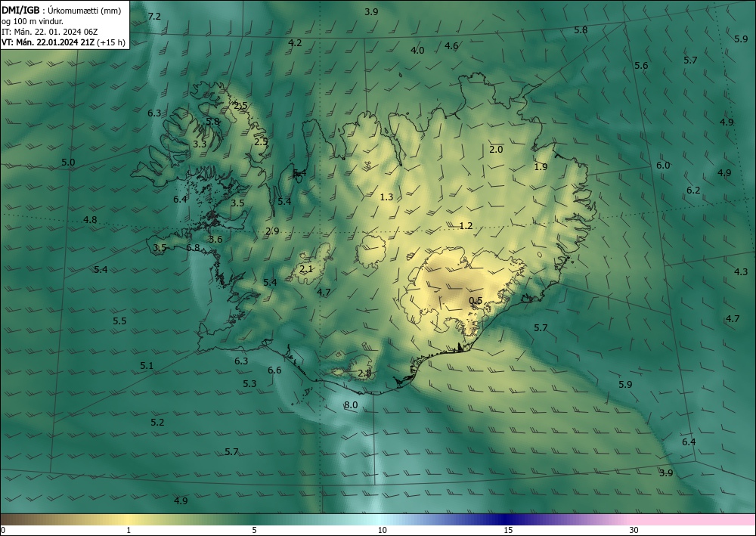756x536 pixels.
Task: Click the 1.2 value on the map
Action: point(466,225)
